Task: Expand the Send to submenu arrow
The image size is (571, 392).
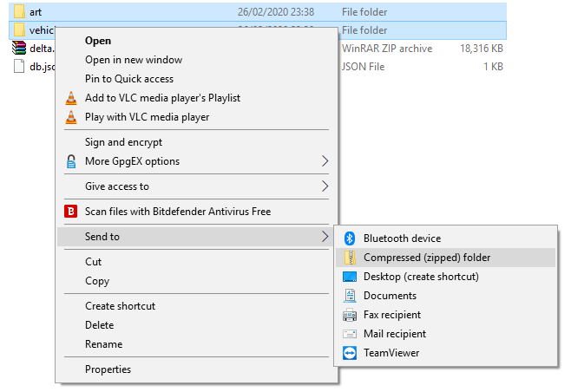Action: (x=325, y=237)
